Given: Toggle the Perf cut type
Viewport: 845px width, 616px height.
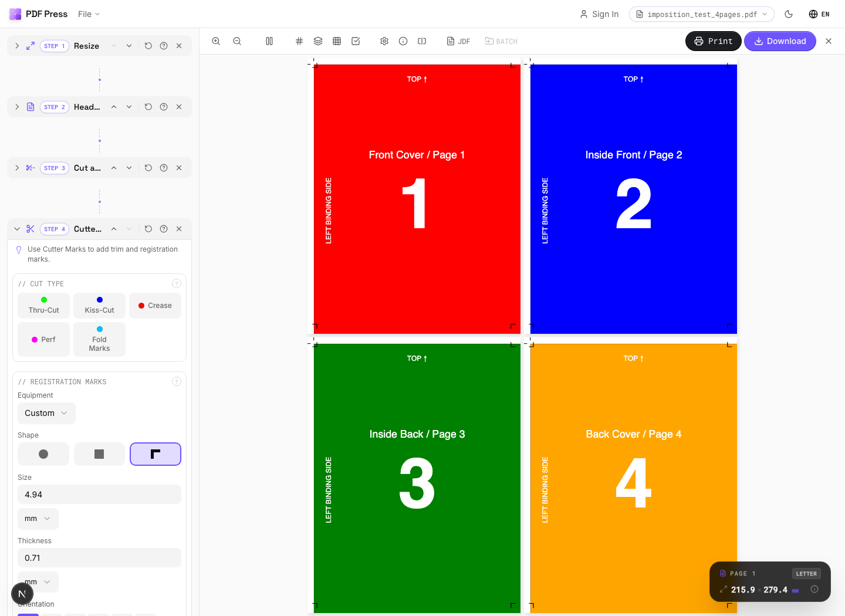Looking at the screenshot, I should point(44,339).
